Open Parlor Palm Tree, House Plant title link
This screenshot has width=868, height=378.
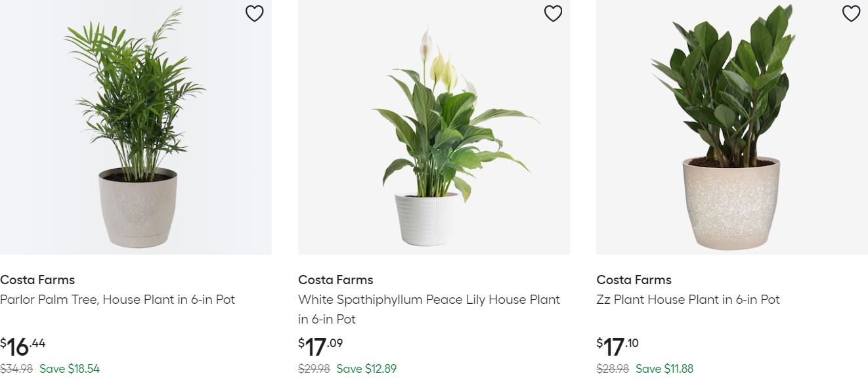coord(118,299)
